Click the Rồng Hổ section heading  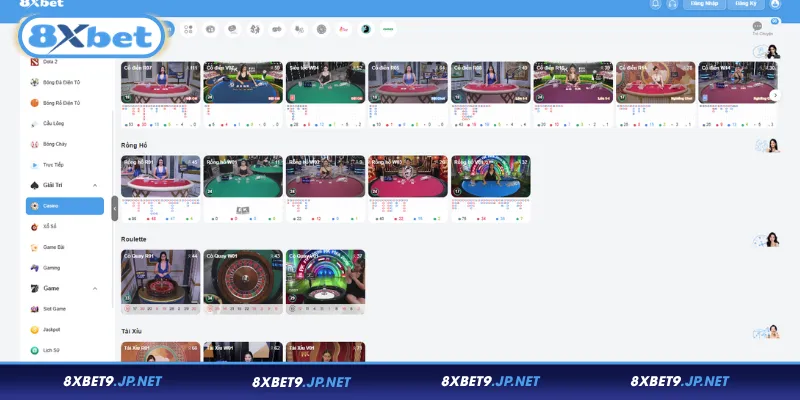[134, 145]
